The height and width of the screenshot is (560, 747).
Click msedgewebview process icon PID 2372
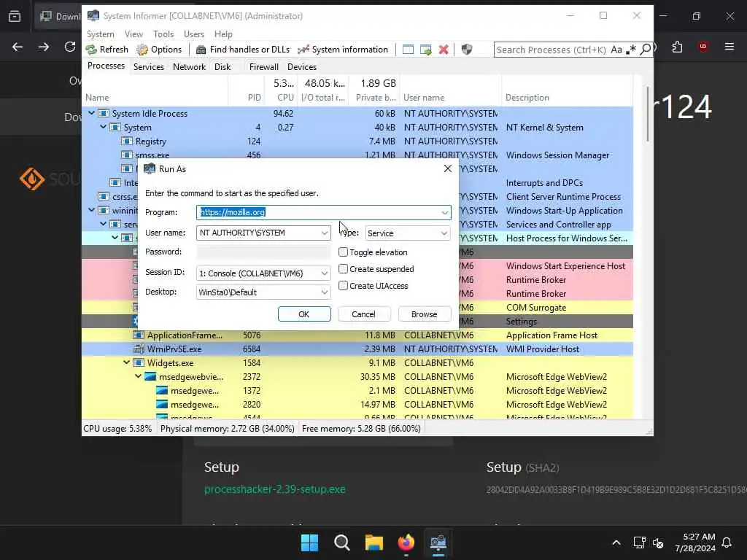pyautogui.click(x=150, y=377)
